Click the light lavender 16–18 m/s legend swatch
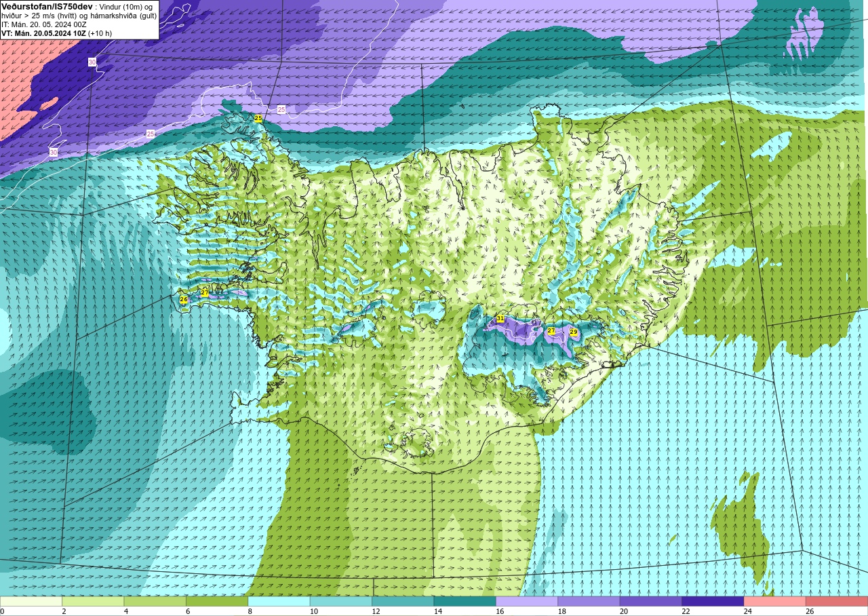Viewport: 868px width, 616px height. coord(527,601)
